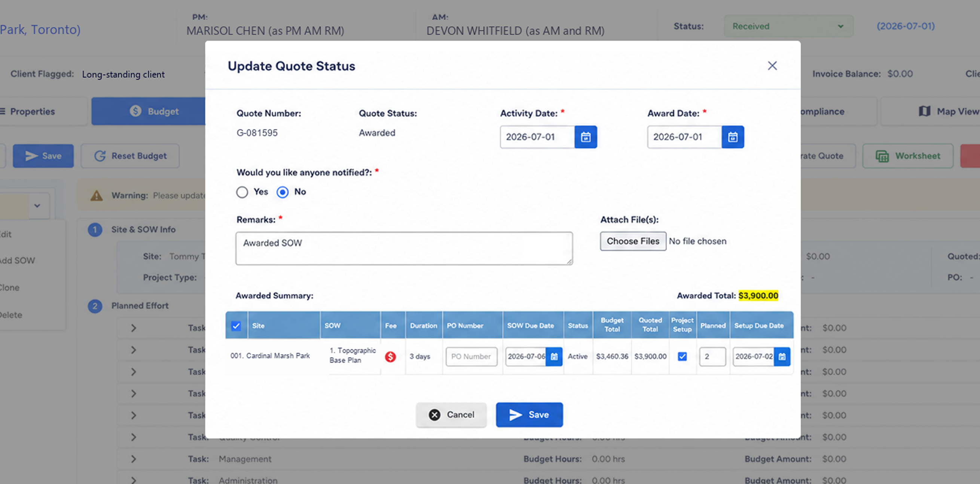Open the Setup Due Date calendar icon
Viewport: 980px width, 484px height.
[x=782, y=356]
